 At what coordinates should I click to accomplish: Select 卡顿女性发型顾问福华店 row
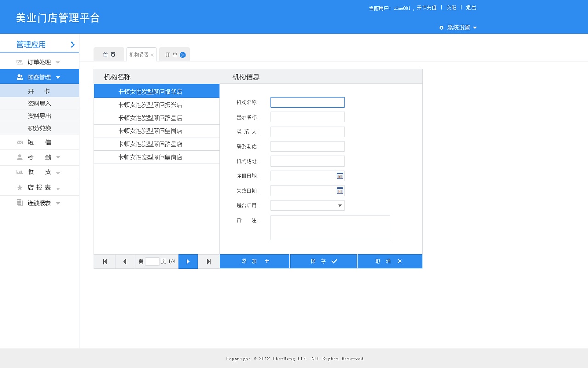[x=157, y=92]
